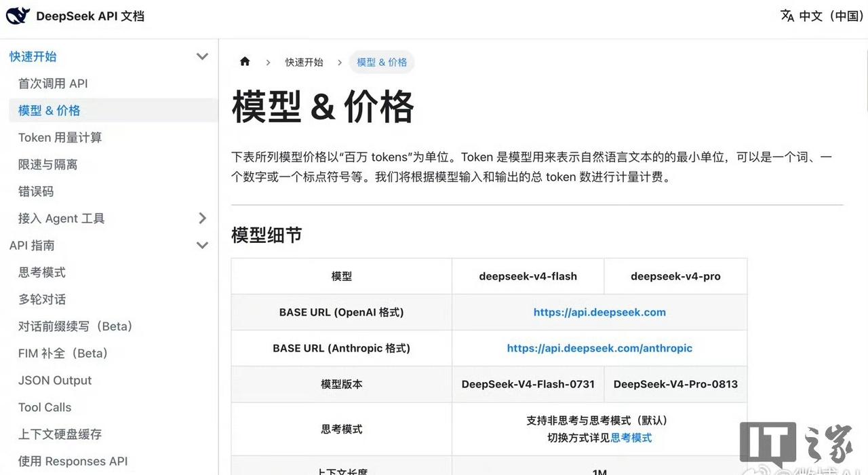Click the 模型 column header cell
Image resolution: width=868 pixels, height=475 pixels.
342,276
